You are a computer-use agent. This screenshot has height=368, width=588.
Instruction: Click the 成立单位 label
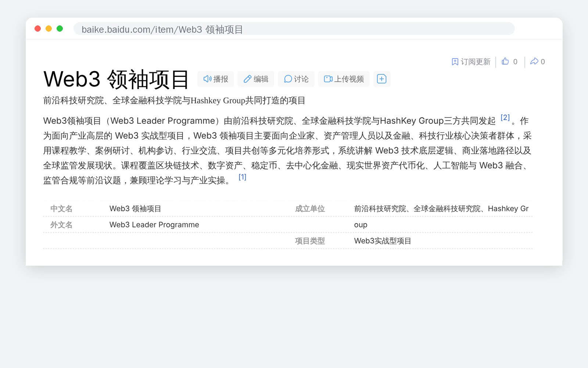310,209
